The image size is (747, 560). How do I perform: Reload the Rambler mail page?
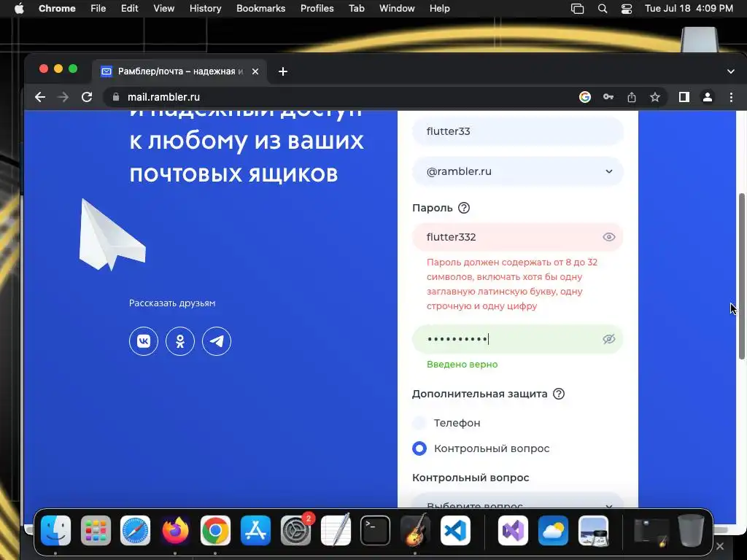(x=87, y=97)
